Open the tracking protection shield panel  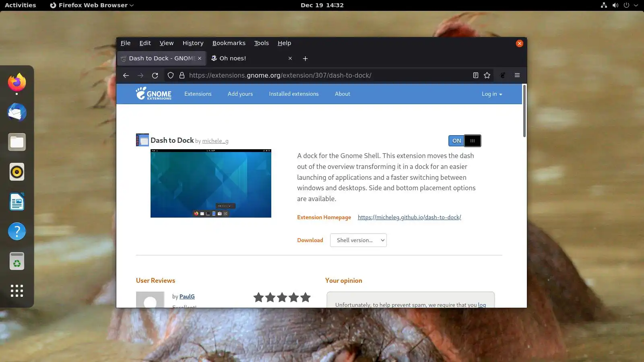(x=171, y=75)
